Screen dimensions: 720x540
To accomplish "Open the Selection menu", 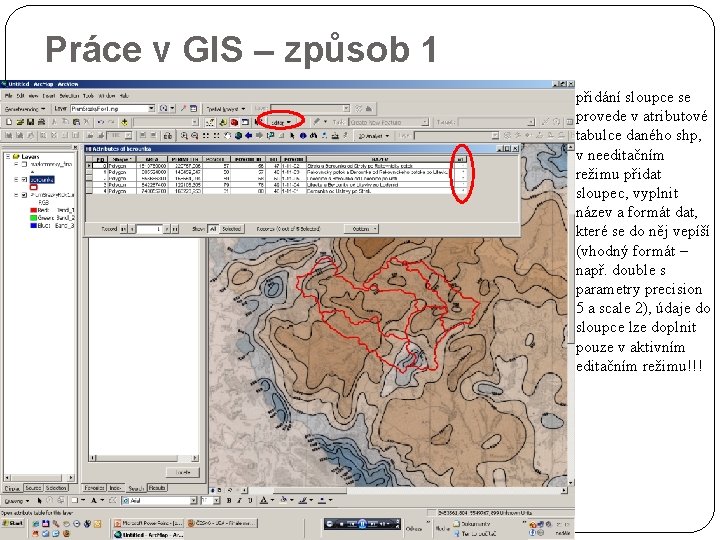I will (69, 96).
